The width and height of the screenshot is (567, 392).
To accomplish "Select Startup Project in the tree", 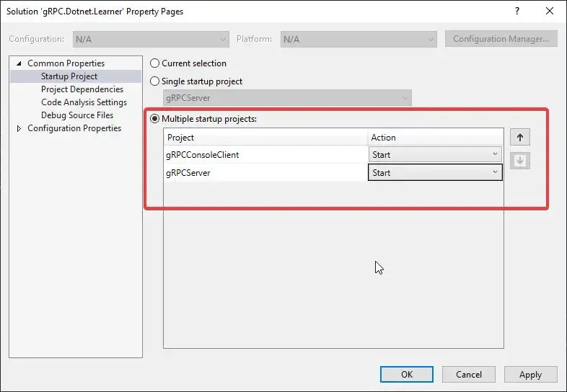I will point(69,76).
